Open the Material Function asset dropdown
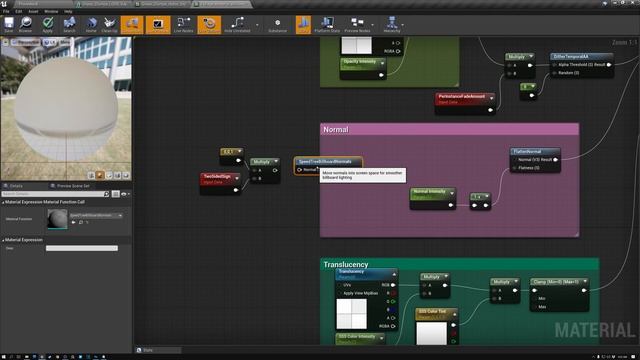 [96, 215]
